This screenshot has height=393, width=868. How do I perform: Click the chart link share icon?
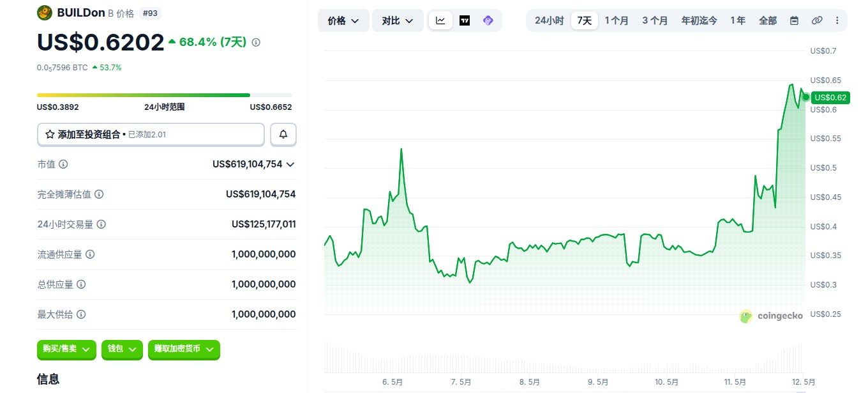pos(816,20)
